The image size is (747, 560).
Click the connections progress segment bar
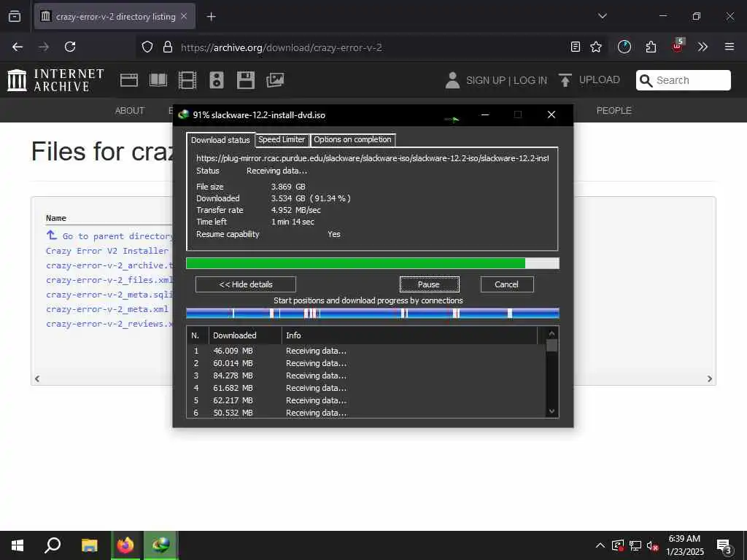coord(373,314)
